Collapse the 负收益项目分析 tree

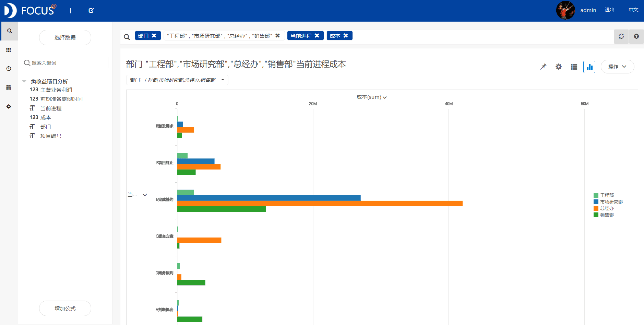click(x=24, y=81)
